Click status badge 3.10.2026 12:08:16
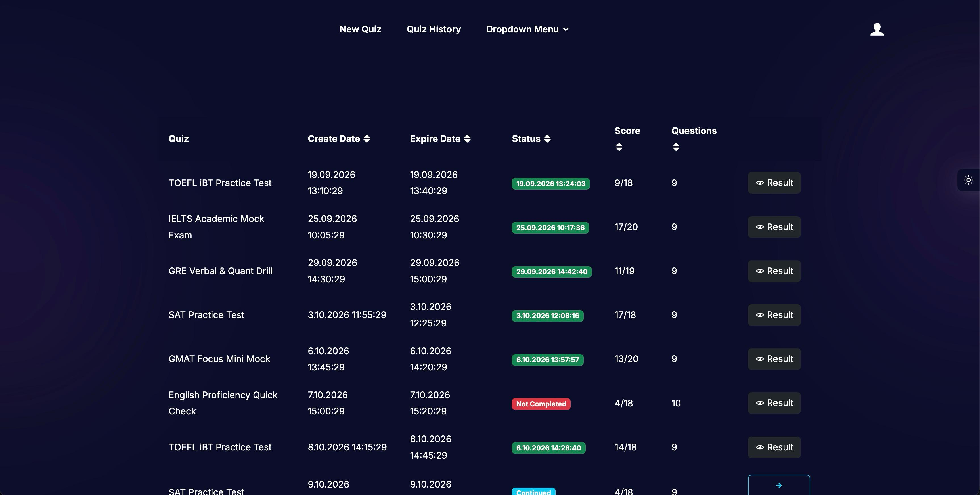980x495 pixels. (547, 316)
